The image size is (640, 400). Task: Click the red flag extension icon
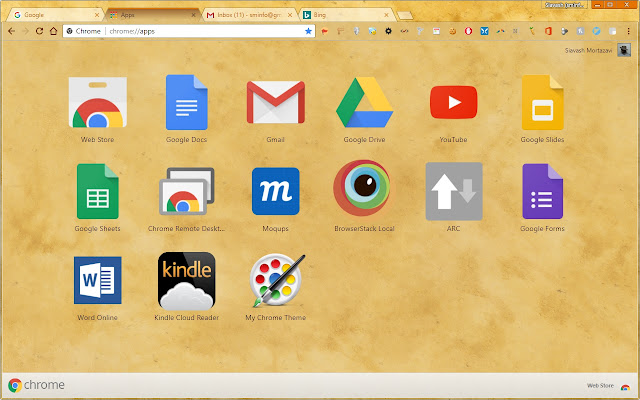point(324,31)
